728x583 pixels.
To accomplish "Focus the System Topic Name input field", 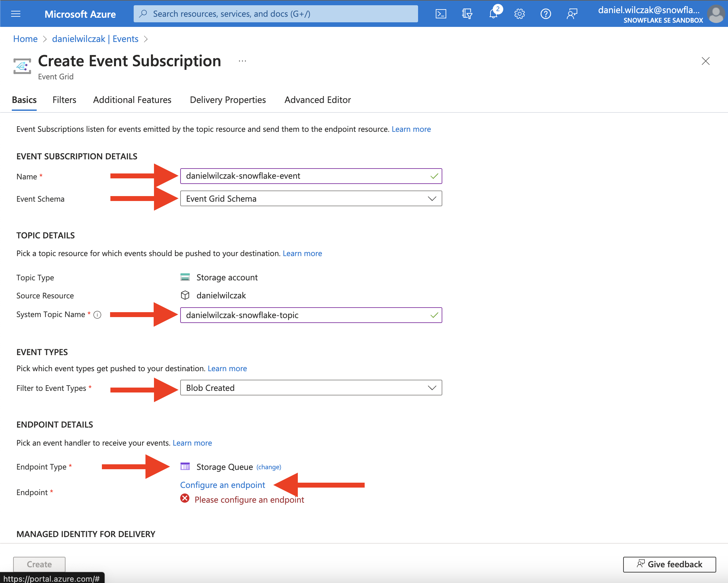I will (x=311, y=315).
